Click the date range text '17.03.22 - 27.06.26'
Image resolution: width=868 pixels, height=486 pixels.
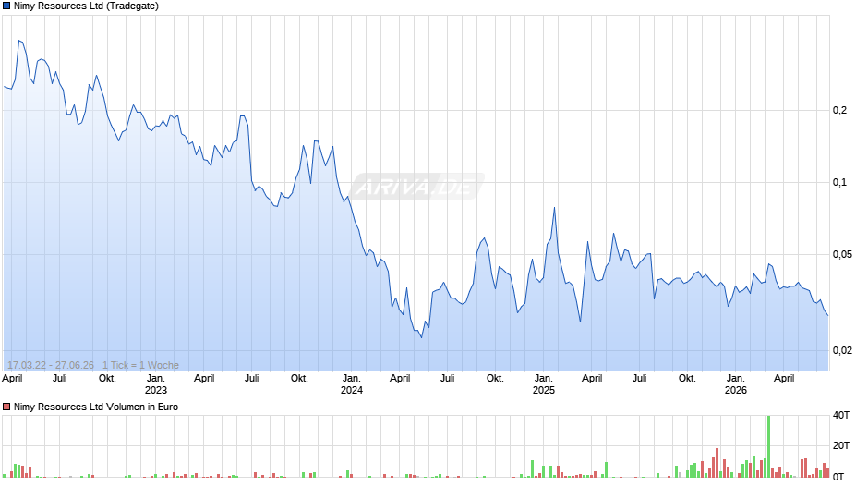click(51, 365)
